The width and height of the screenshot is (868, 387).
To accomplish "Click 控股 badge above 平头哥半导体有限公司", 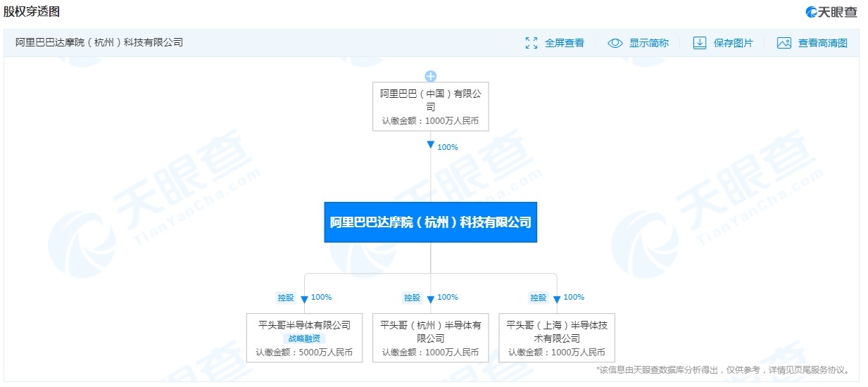I will 286,298.
